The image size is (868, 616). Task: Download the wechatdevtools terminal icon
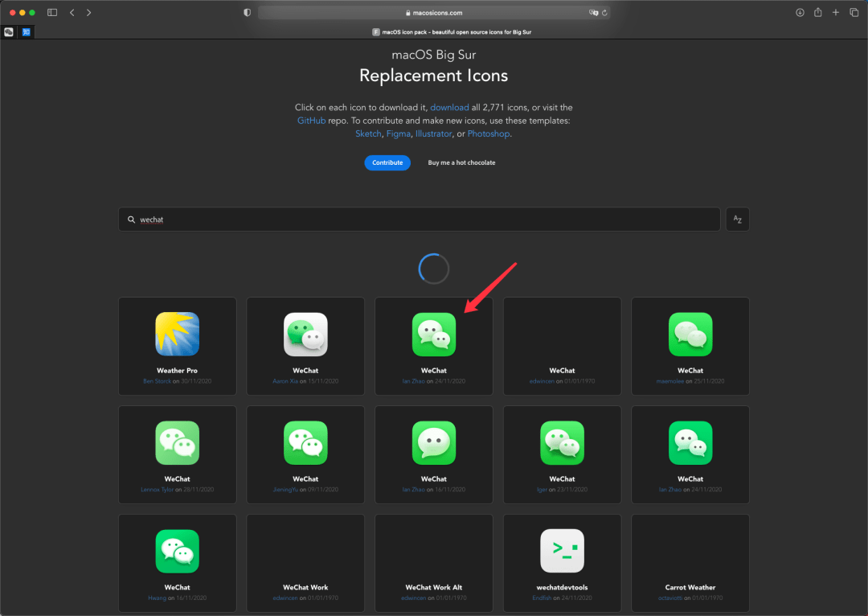tap(562, 551)
